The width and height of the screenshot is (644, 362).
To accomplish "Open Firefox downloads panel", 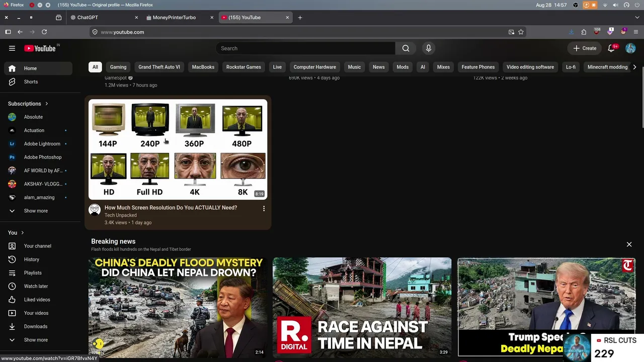I will pyautogui.click(x=571, y=32).
